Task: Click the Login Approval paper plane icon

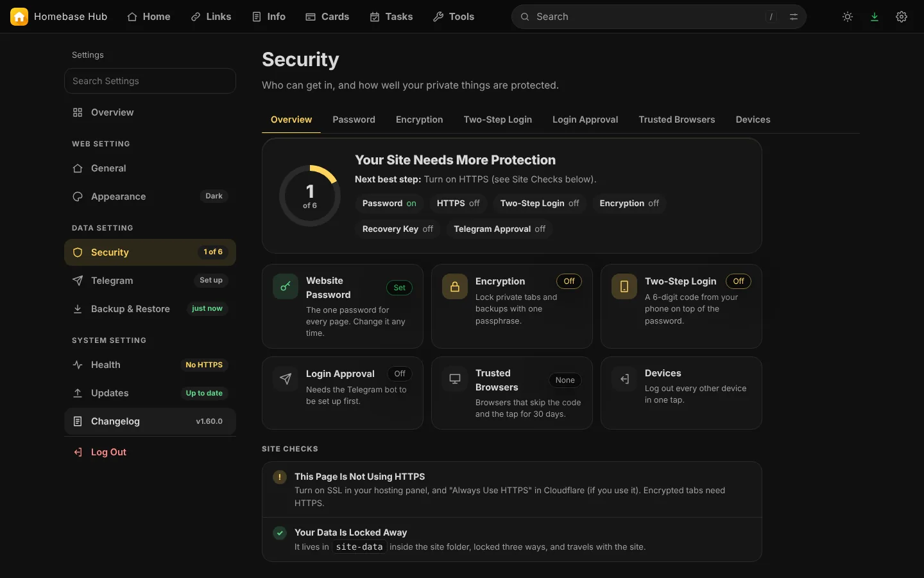Action: click(x=286, y=379)
